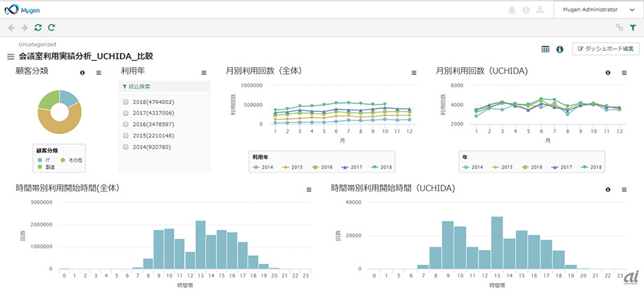
Task: Open menu of 時間帯別利用開始時間(全体) chart
Action: pyautogui.click(x=309, y=189)
